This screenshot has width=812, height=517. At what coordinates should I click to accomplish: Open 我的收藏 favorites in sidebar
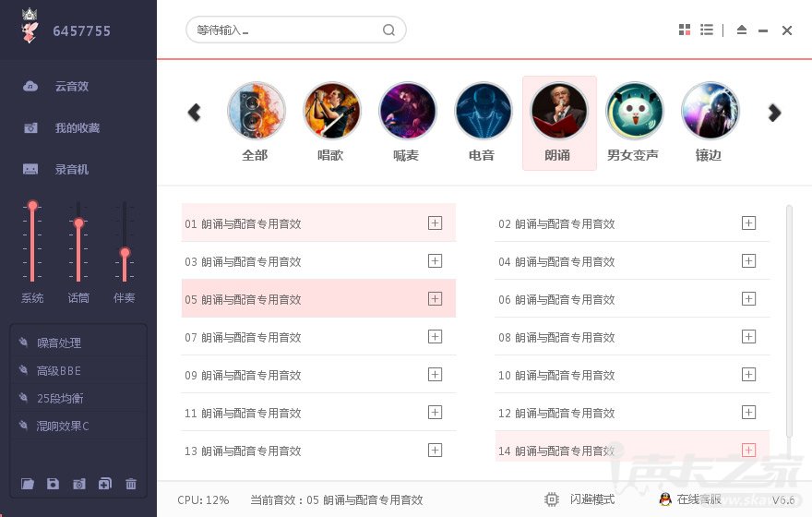61,127
